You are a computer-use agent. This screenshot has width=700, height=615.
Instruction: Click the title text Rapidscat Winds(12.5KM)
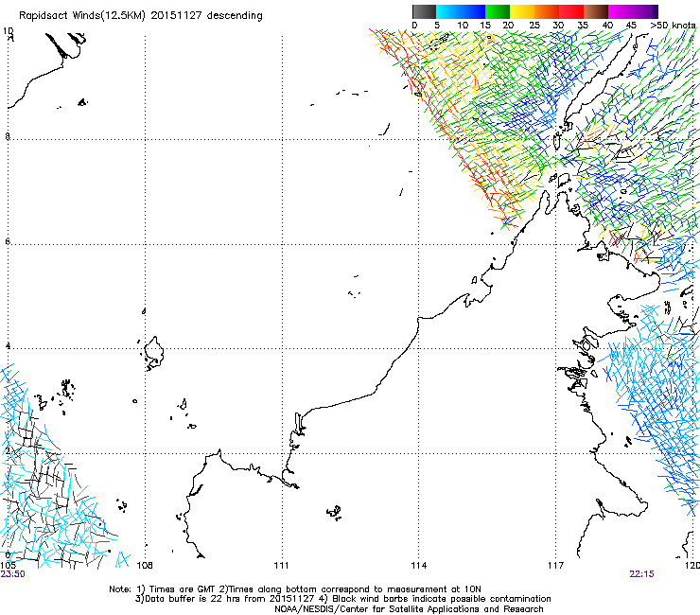(x=82, y=16)
